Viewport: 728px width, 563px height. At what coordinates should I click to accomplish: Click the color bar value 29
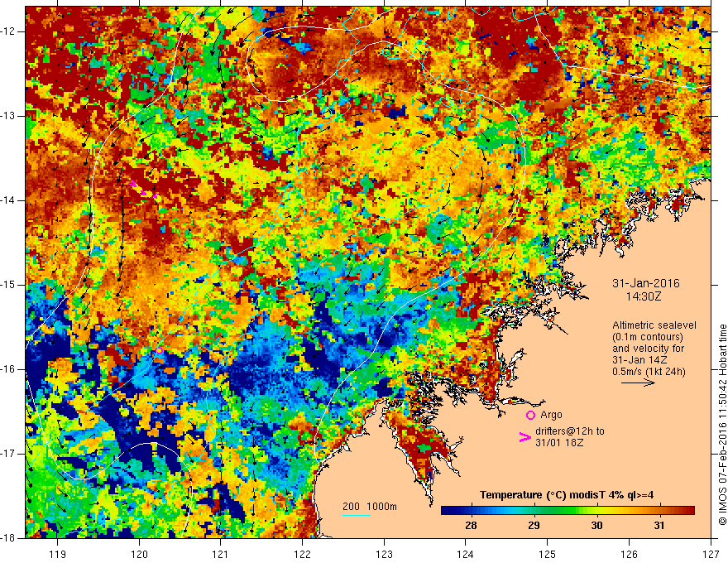pyautogui.click(x=534, y=526)
